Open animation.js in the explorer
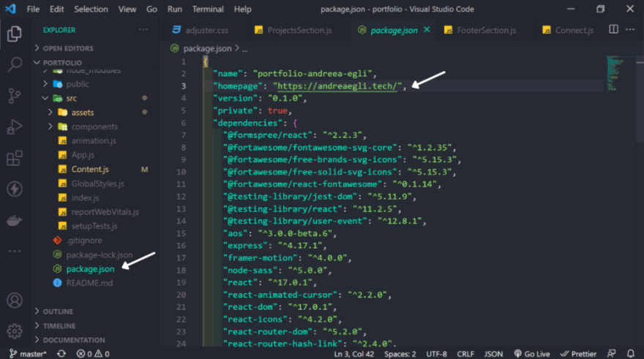 (94, 140)
